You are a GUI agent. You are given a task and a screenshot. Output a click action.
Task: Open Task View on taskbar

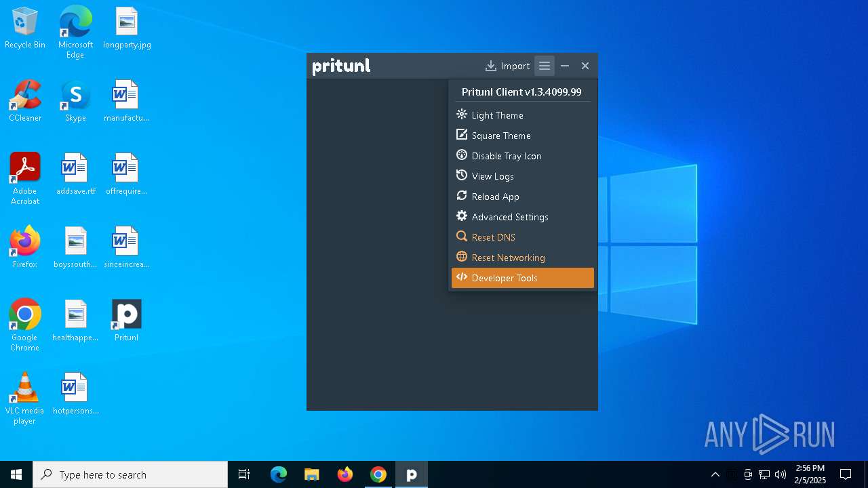pyautogui.click(x=244, y=474)
